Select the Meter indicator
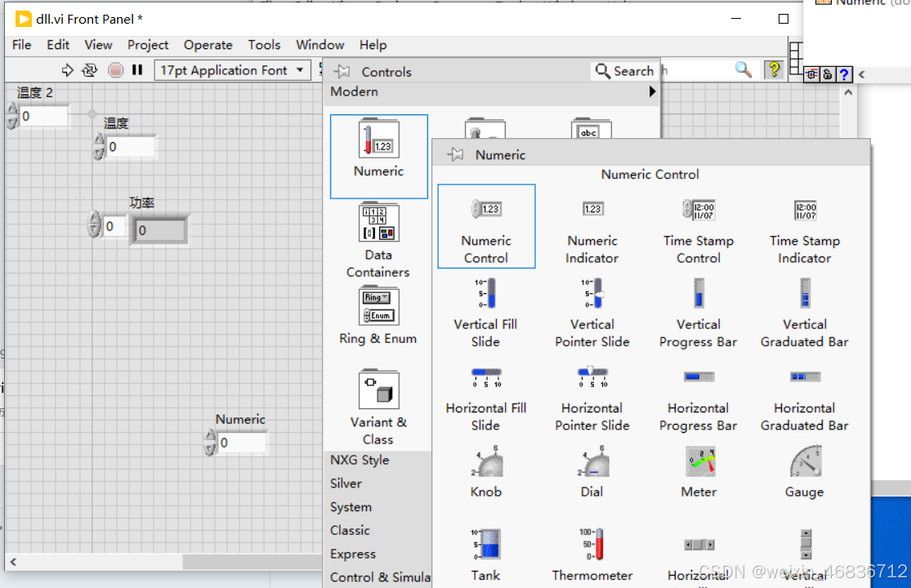Screen dimensions: 911x588 click(x=699, y=472)
